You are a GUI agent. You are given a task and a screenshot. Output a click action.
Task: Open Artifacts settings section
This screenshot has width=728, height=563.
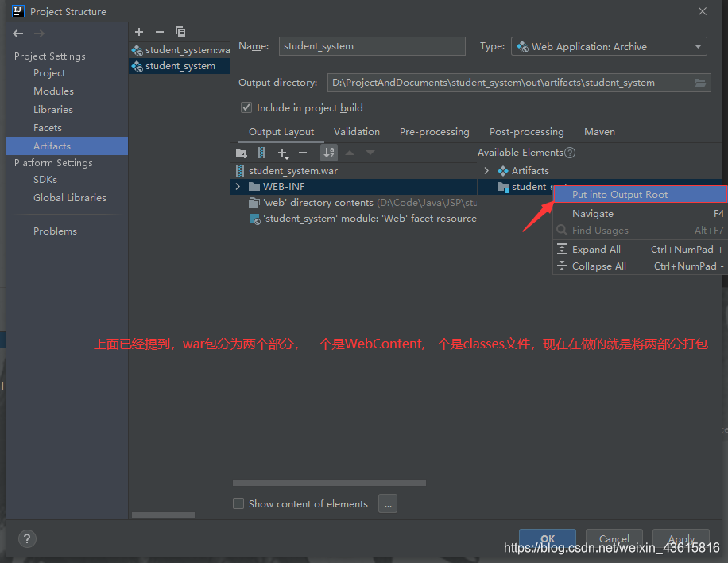coord(67,146)
